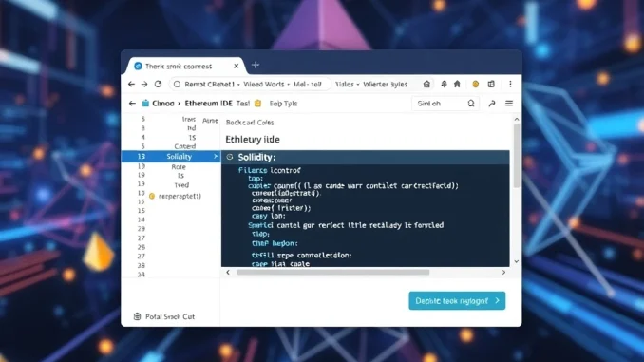Screen dimensions: 644x362
Task: Select the 'Rote' sidebar row
Action: click(x=179, y=167)
